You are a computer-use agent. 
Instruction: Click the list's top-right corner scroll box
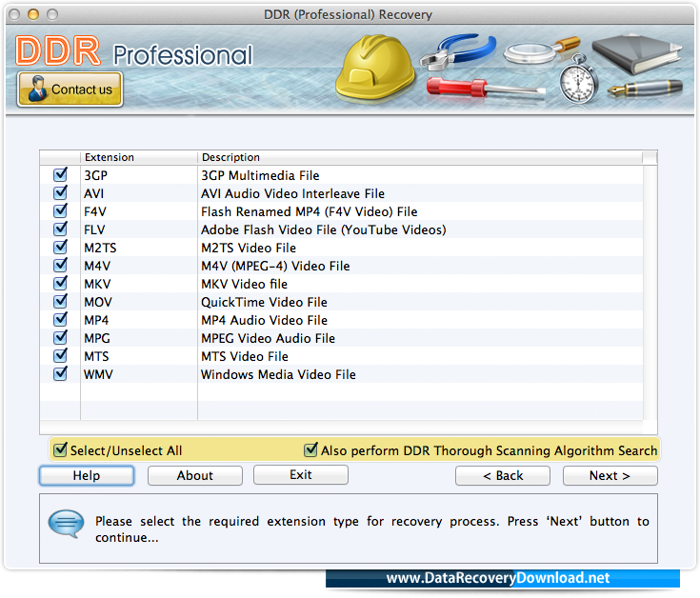(x=650, y=157)
